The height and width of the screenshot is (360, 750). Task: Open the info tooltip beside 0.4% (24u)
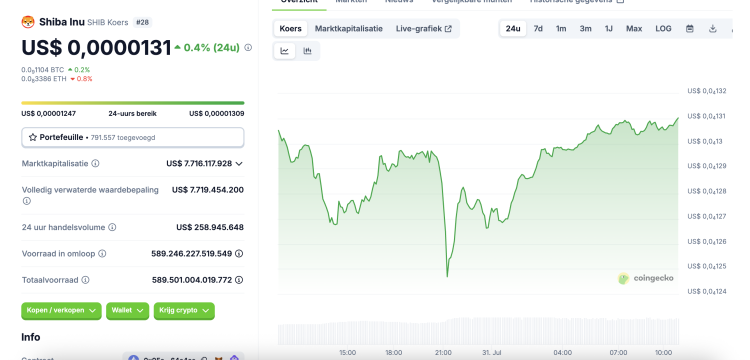(248, 47)
